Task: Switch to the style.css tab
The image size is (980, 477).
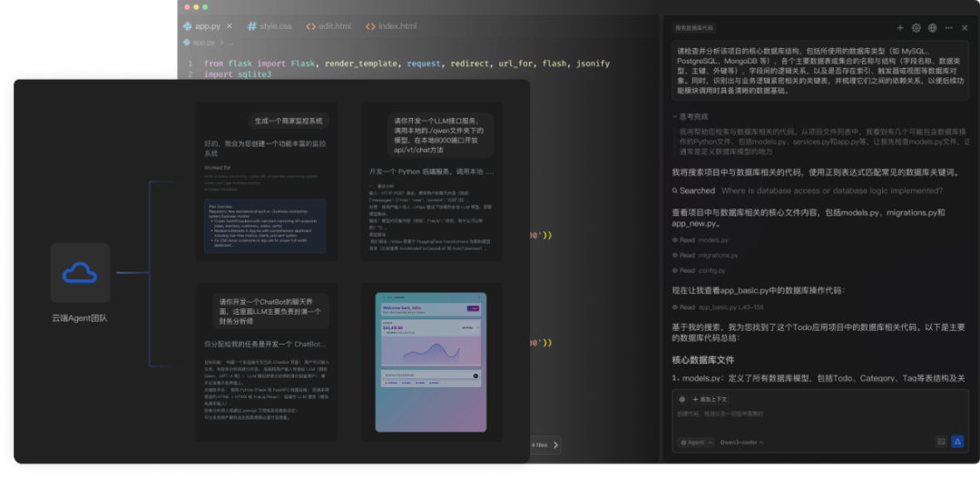Action: click(x=269, y=26)
